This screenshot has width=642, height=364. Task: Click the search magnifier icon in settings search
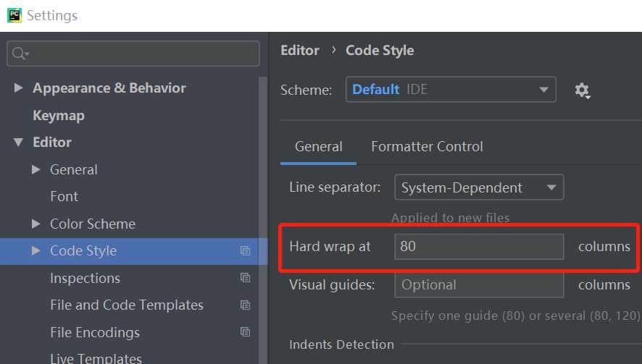tap(20, 54)
